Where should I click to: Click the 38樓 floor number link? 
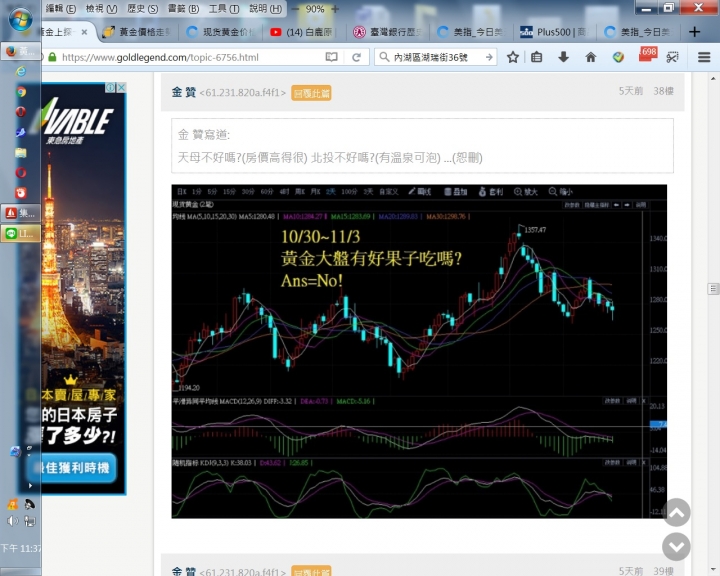click(x=663, y=91)
